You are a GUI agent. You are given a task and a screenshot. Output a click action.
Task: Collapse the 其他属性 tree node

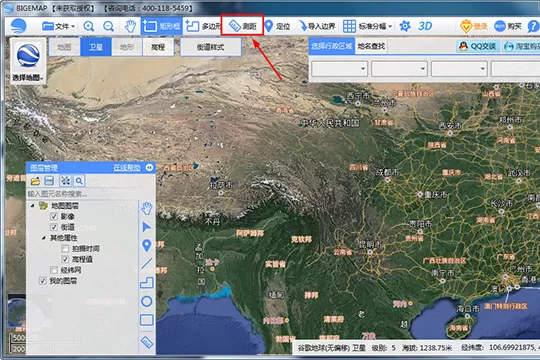44,238
